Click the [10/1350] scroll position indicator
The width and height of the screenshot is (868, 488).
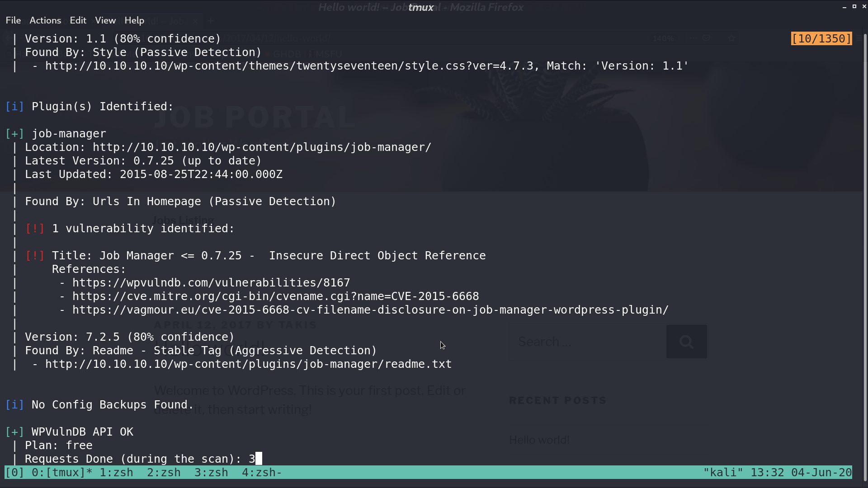coord(821,38)
